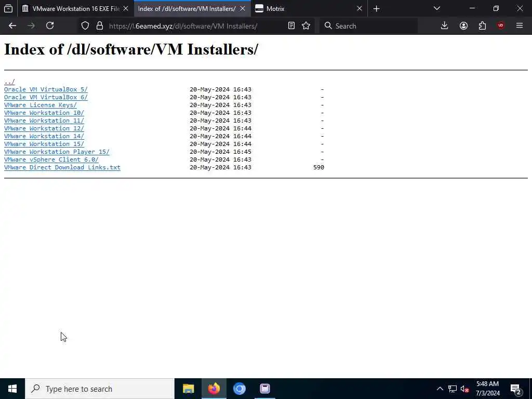Screen dimensions: 532x399
Task: Open a new browser tab
Action: 376,9
